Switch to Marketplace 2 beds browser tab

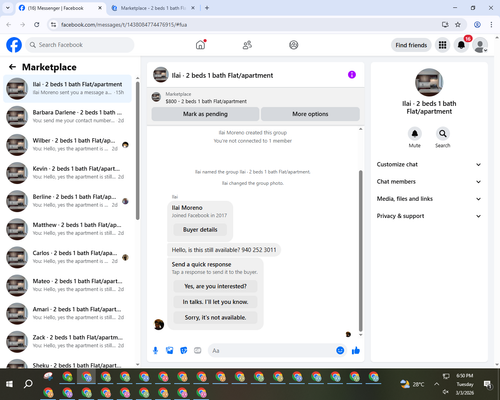point(153,8)
